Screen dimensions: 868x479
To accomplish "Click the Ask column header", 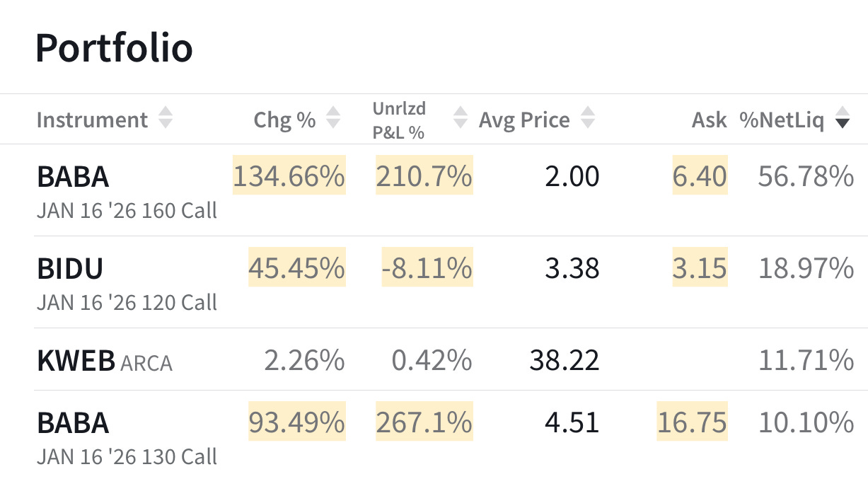I will click(x=710, y=119).
